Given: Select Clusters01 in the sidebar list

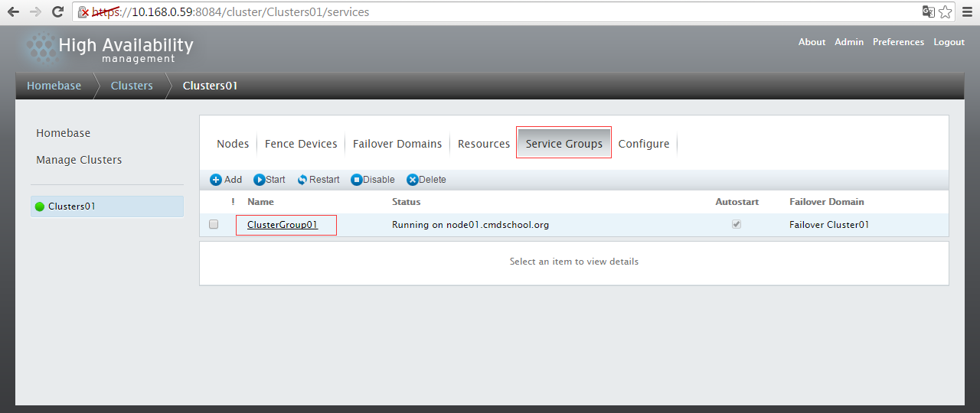Looking at the screenshot, I should tap(107, 206).
